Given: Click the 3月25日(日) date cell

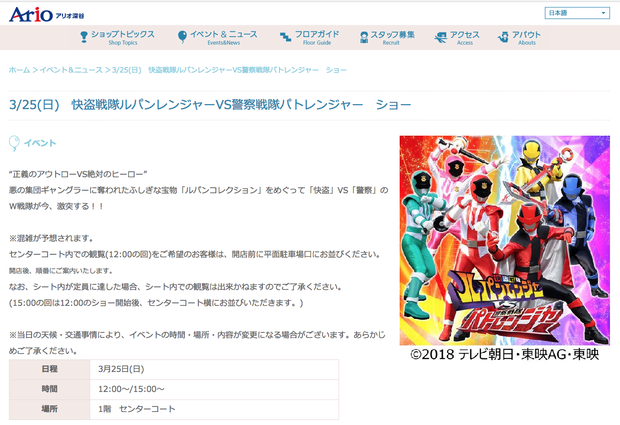Looking at the screenshot, I should (214, 369).
